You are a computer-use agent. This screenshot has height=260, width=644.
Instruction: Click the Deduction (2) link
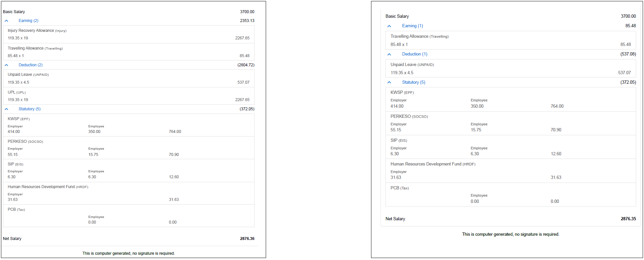(x=31, y=65)
